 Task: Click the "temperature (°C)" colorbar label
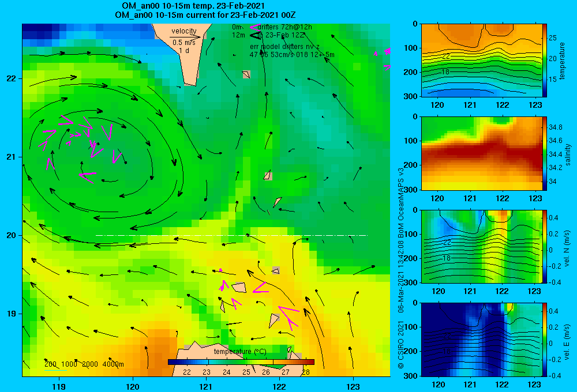[240, 352]
